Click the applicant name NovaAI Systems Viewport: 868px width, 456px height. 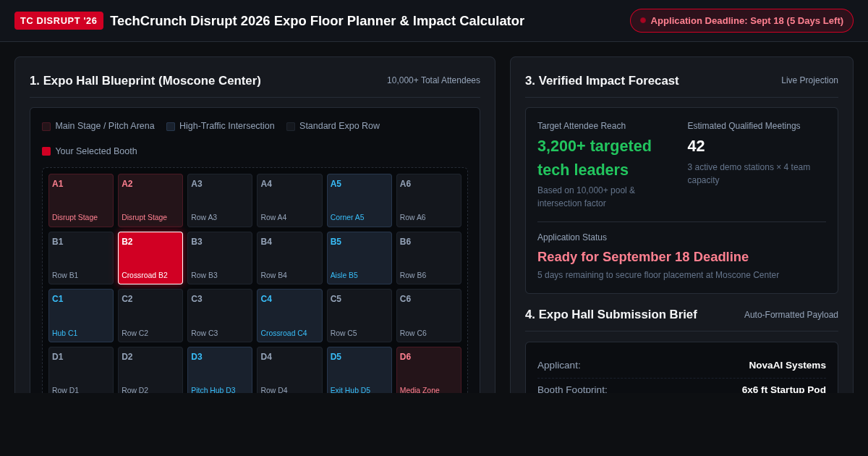(787, 366)
